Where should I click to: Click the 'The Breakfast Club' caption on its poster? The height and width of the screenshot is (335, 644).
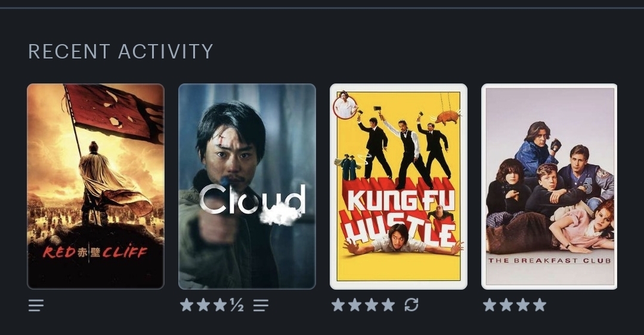click(550, 260)
